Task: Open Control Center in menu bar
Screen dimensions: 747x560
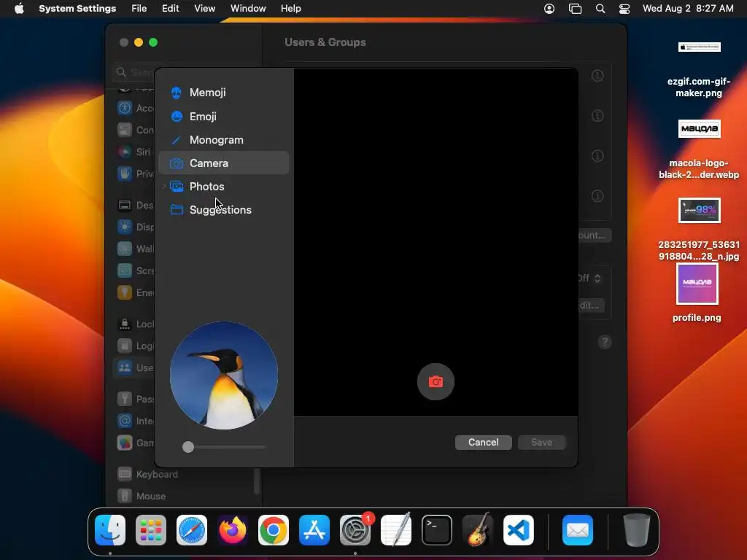Action: pos(624,9)
